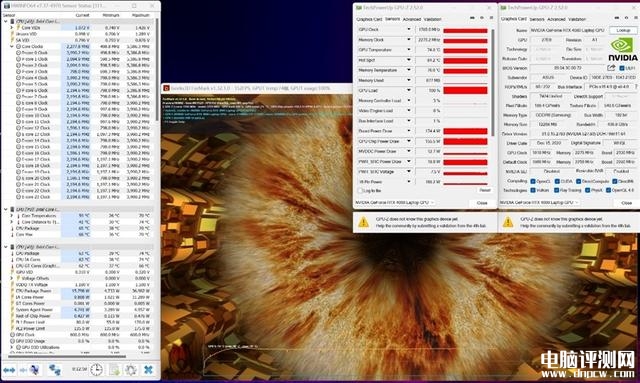Toggle PhysX checkbox
Viewport: 640px width, 383px height.
pyautogui.click(x=587, y=190)
